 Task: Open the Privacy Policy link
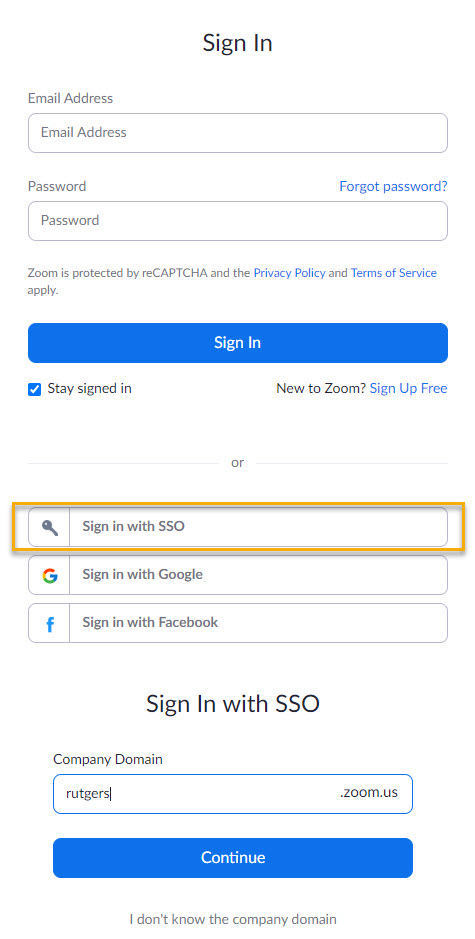point(289,273)
